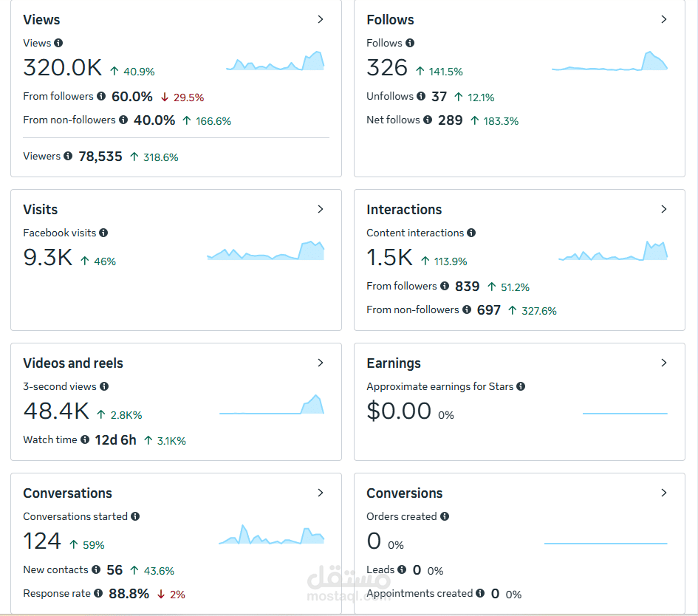Click info icon beside Viewers metric
Screen dimensions: 698x616
(x=68, y=156)
